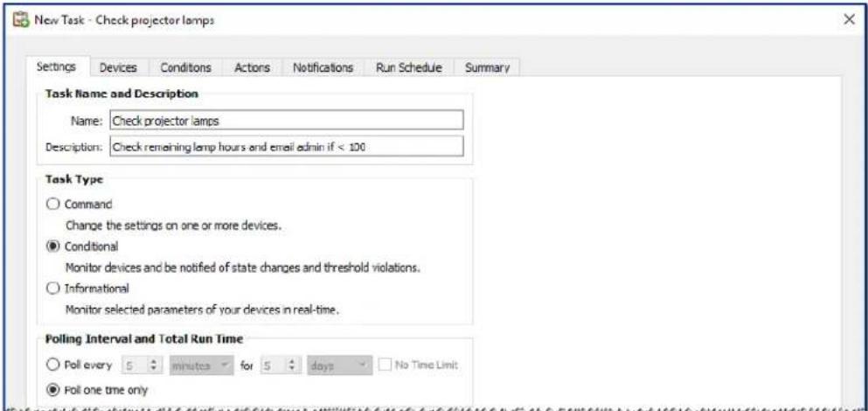868x411 pixels.
Task: Click the Description text field
Action: pyautogui.click(x=286, y=146)
